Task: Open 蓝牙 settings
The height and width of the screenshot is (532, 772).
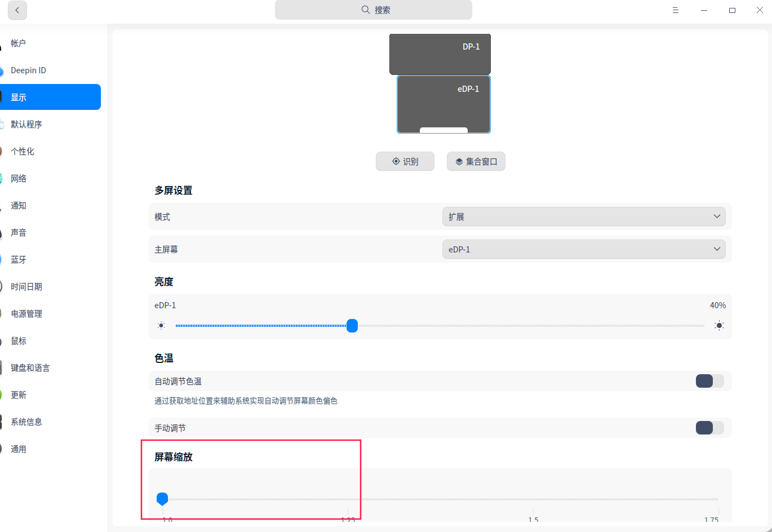Action: click(50, 260)
